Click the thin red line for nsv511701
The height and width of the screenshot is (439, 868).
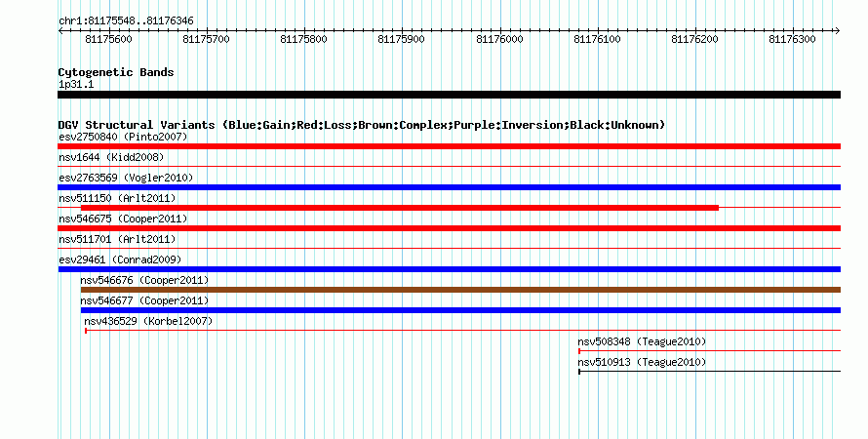(x=449, y=248)
